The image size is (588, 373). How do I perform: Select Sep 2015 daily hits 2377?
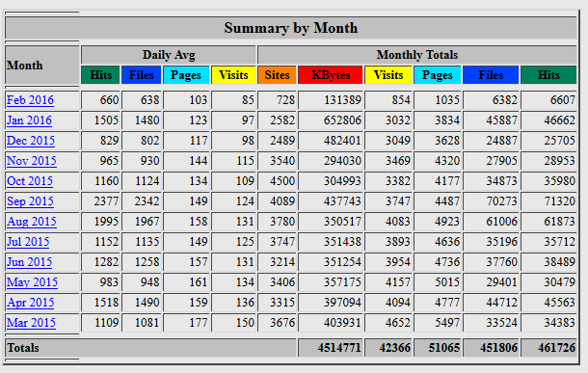point(106,201)
